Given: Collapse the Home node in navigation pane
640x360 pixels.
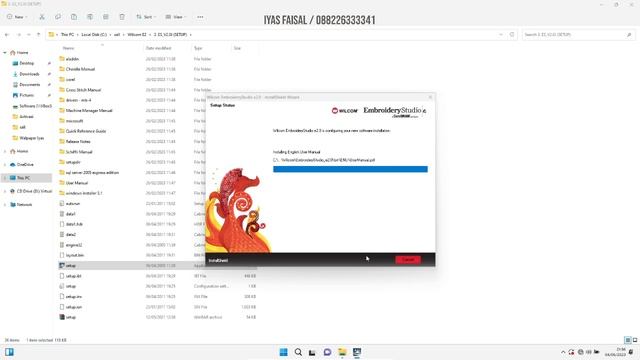Looking at the screenshot, I should (5, 53).
